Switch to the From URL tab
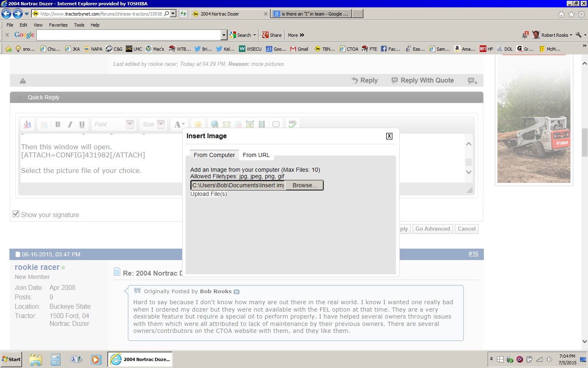 (256, 155)
